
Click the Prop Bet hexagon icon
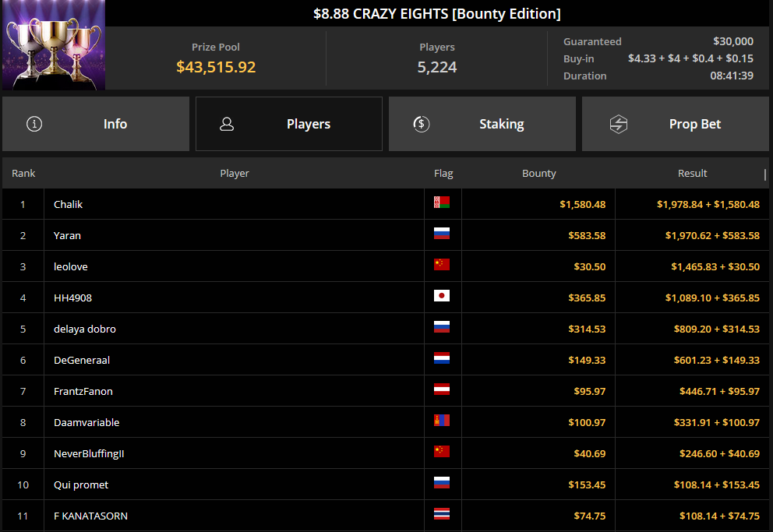pyautogui.click(x=618, y=124)
